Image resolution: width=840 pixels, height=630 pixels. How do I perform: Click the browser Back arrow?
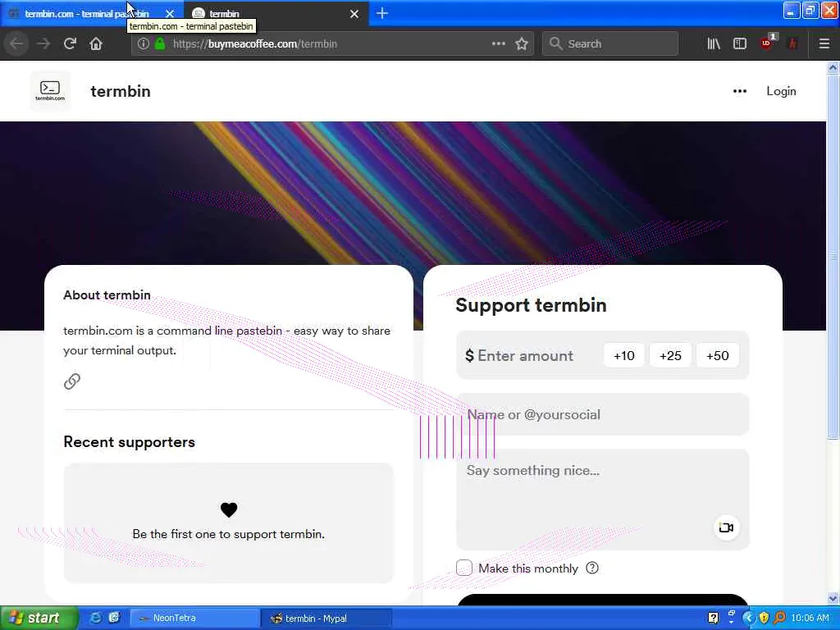16,43
